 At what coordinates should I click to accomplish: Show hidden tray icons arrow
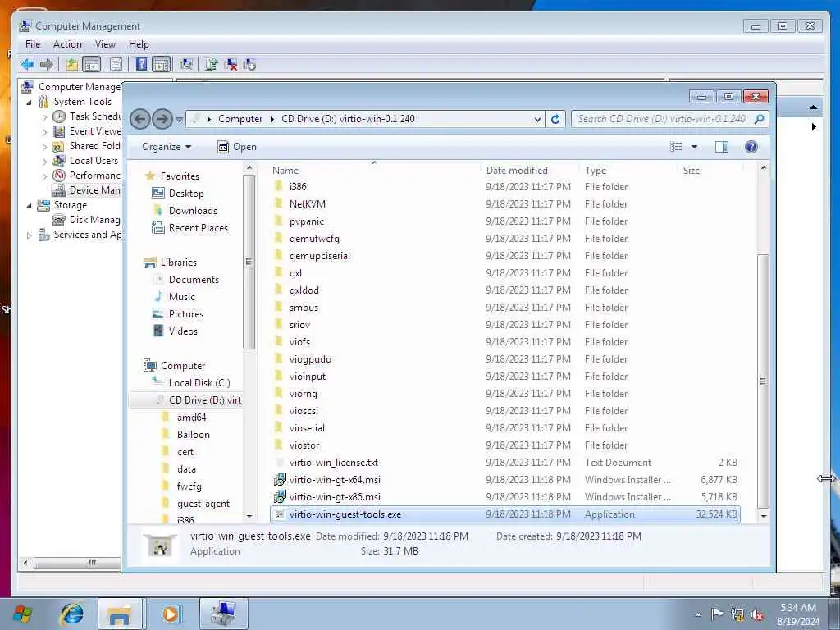pyautogui.click(x=697, y=615)
